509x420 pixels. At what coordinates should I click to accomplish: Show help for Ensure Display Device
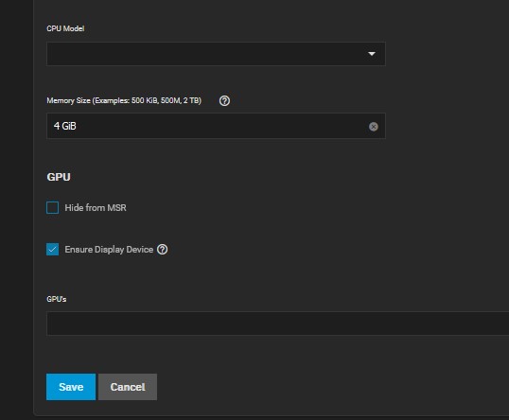pos(163,250)
